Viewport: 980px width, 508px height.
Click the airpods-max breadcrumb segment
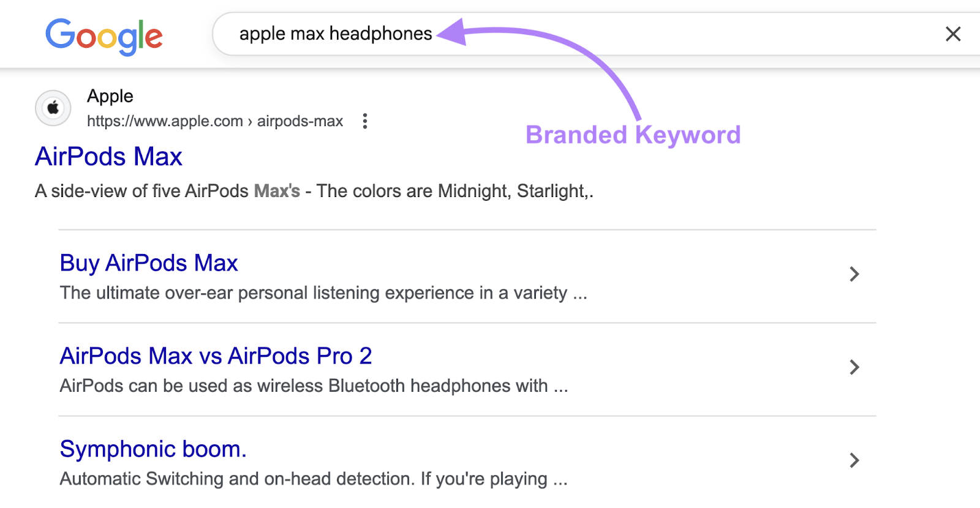pos(298,121)
